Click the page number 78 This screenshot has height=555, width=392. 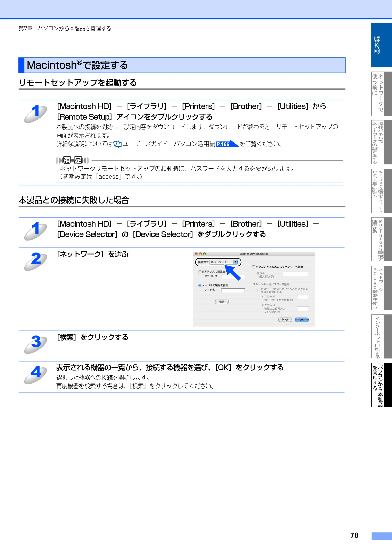354,535
